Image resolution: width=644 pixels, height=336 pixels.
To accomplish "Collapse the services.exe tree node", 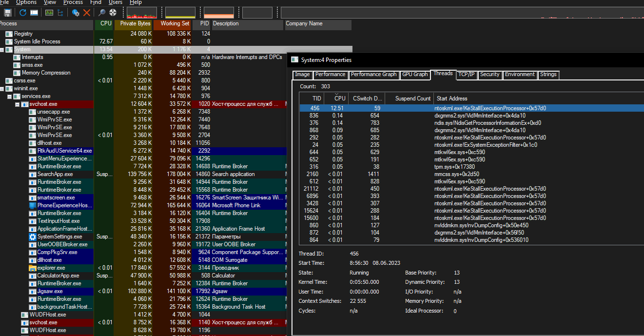I will click(10, 97).
